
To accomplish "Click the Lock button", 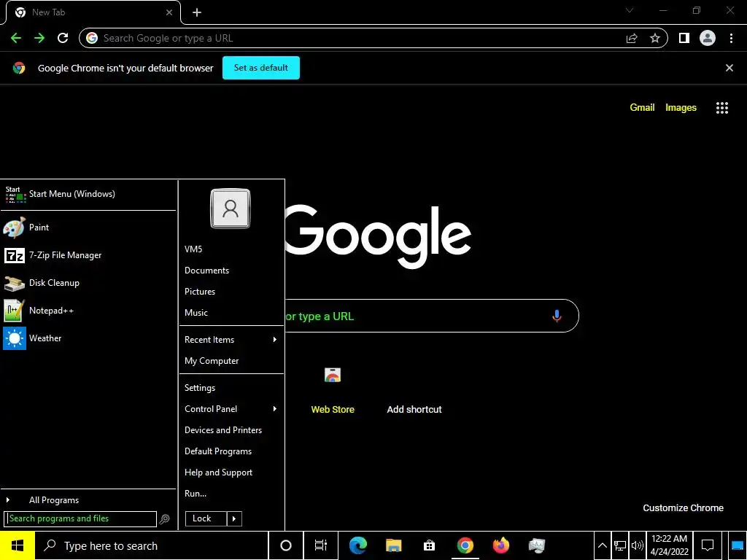I will pyautogui.click(x=206, y=518).
